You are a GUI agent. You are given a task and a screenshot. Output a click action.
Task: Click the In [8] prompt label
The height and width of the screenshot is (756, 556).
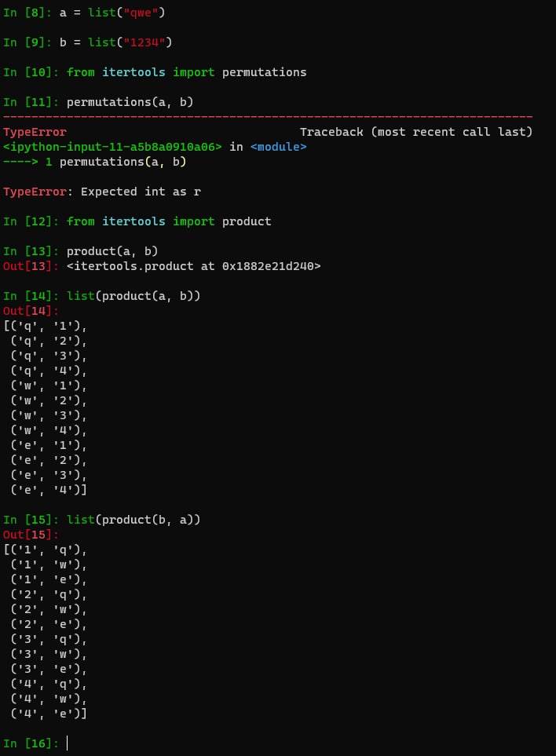(27, 13)
